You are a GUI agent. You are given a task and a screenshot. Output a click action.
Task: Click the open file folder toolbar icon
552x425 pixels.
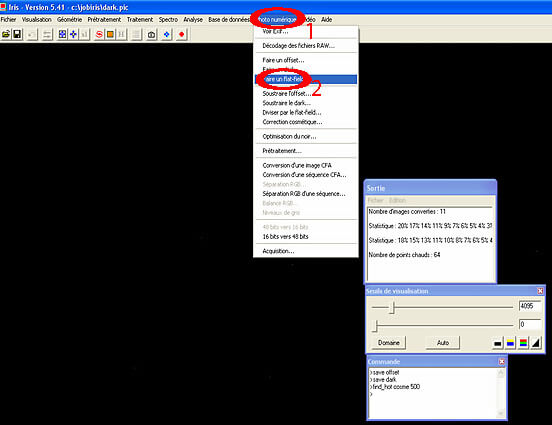point(6,35)
